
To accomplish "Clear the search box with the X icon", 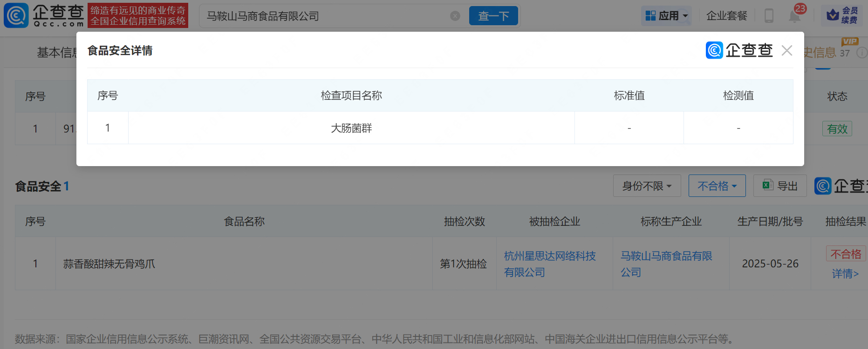I will (x=455, y=16).
